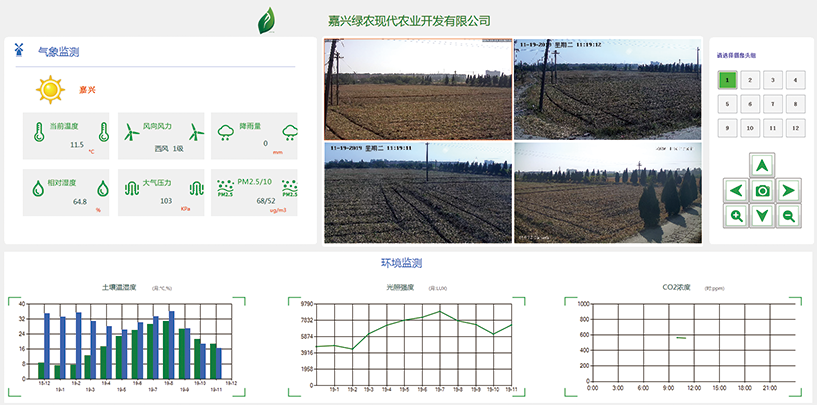The image size is (817, 405).
Task: Click the light intensity line chart
Action: pyautogui.click(x=406, y=345)
